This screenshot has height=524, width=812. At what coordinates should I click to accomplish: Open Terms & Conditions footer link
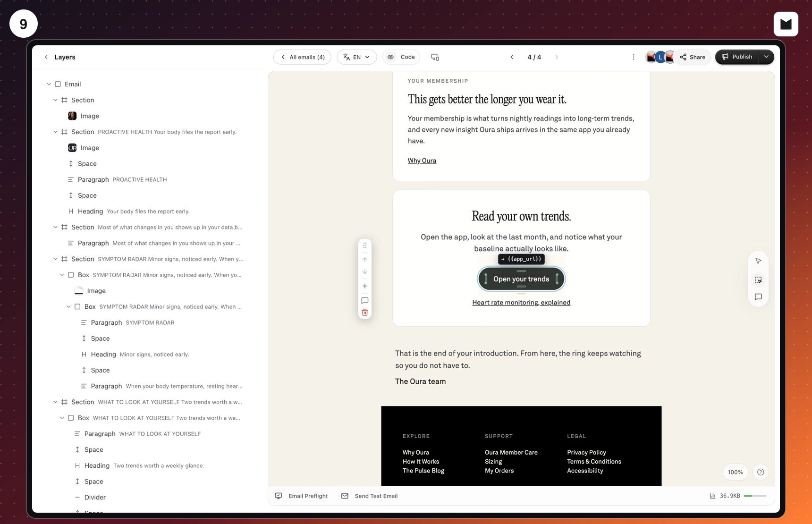click(x=594, y=462)
